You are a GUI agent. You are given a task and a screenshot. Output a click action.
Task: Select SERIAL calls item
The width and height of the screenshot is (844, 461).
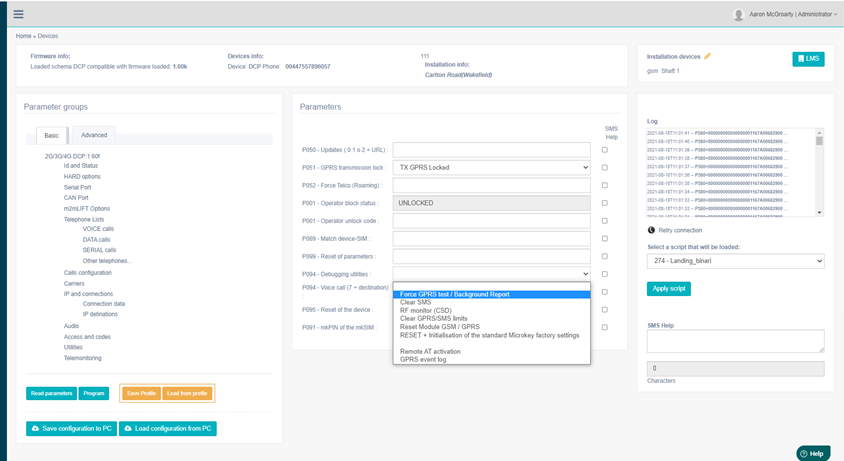click(x=99, y=250)
